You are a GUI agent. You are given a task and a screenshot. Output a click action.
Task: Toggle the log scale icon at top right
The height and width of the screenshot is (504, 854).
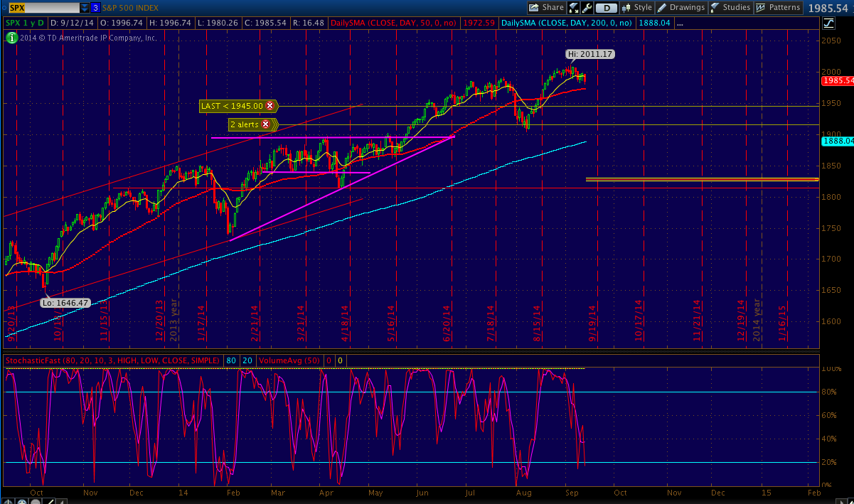coord(828,23)
